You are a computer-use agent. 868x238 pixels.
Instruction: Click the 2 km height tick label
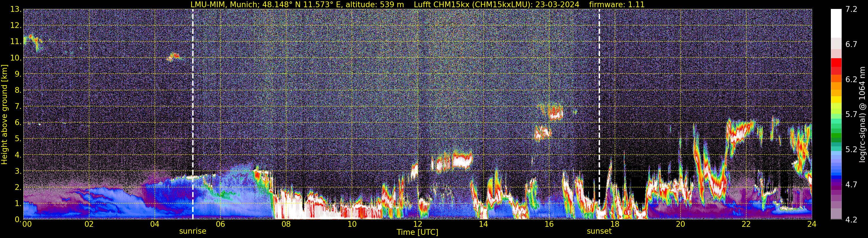[x=18, y=188]
